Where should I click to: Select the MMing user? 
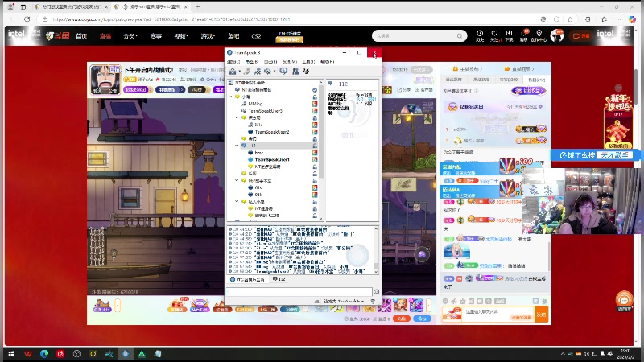pos(255,104)
